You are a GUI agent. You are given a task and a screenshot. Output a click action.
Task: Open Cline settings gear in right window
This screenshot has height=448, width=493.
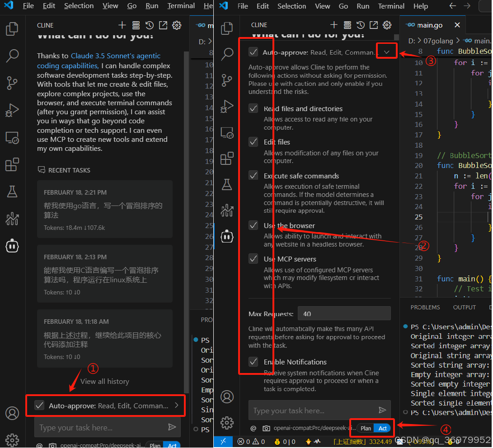tap(387, 25)
